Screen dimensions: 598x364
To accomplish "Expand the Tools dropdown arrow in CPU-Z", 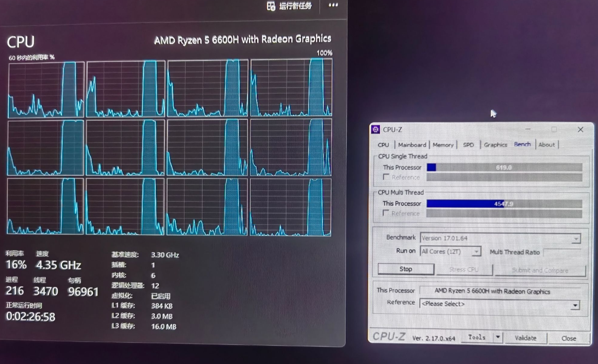I will pos(498,337).
